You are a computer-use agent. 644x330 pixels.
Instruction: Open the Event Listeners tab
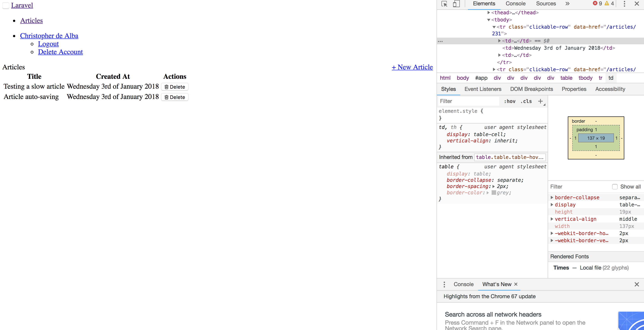pyautogui.click(x=483, y=89)
